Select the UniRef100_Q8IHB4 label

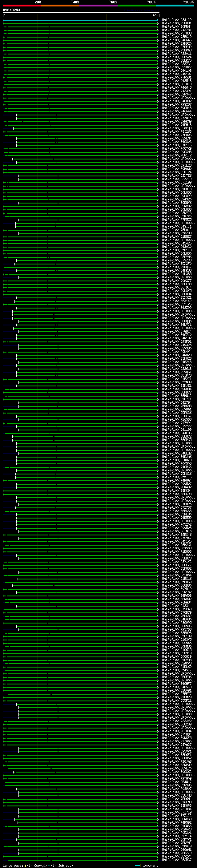176,731
